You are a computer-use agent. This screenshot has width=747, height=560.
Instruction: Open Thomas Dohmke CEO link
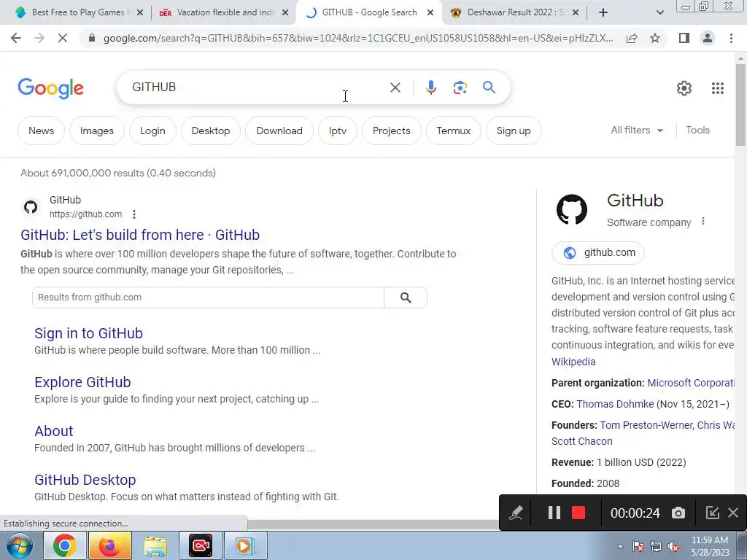point(615,404)
